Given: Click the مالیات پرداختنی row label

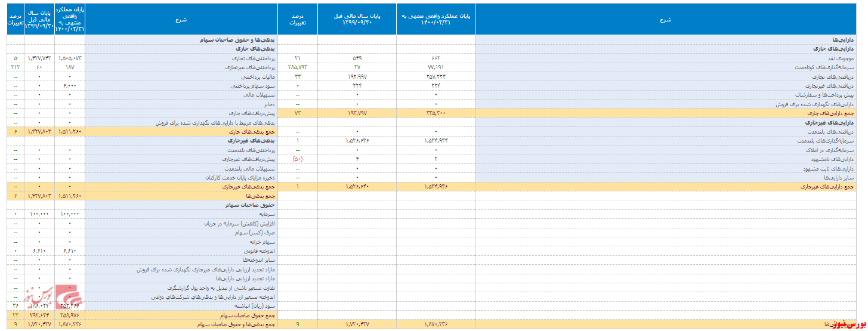Looking at the screenshot, I should click(x=258, y=77).
